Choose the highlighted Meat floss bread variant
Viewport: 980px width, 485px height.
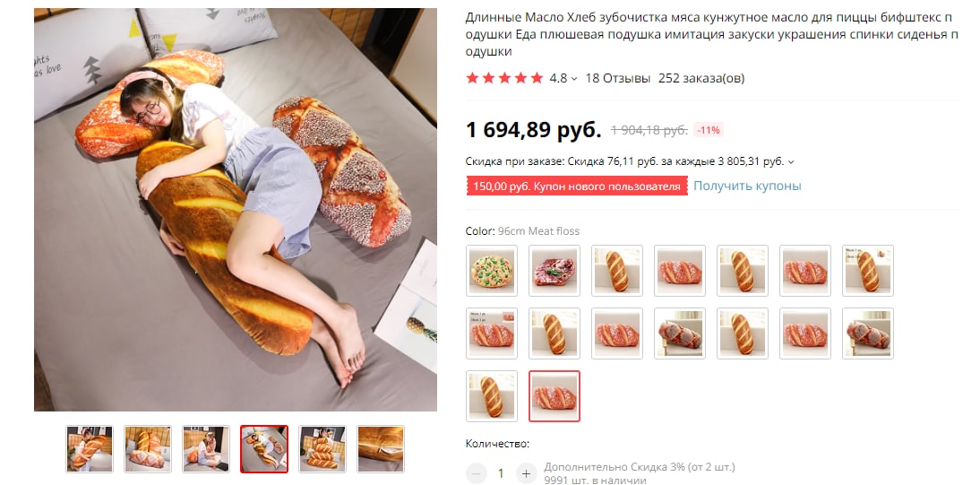[554, 396]
